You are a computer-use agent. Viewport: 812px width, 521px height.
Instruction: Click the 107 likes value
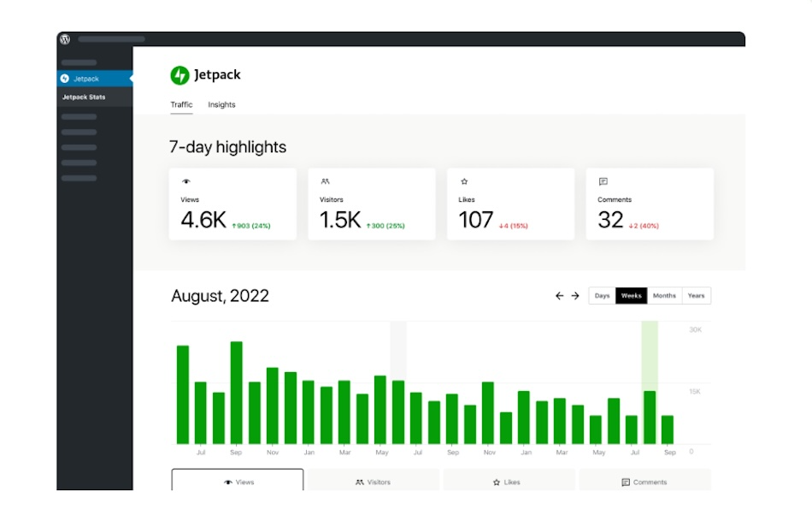tap(476, 220)
